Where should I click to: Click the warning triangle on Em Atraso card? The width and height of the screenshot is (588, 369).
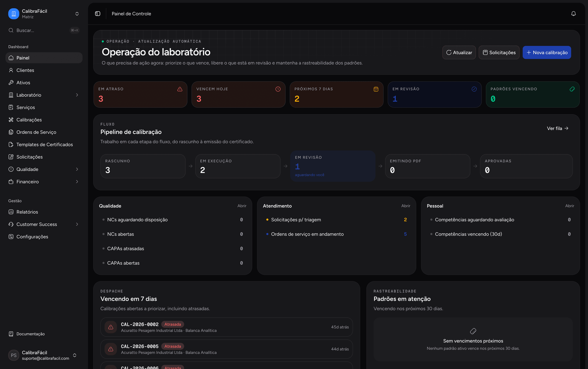click(x=180, y=89)
